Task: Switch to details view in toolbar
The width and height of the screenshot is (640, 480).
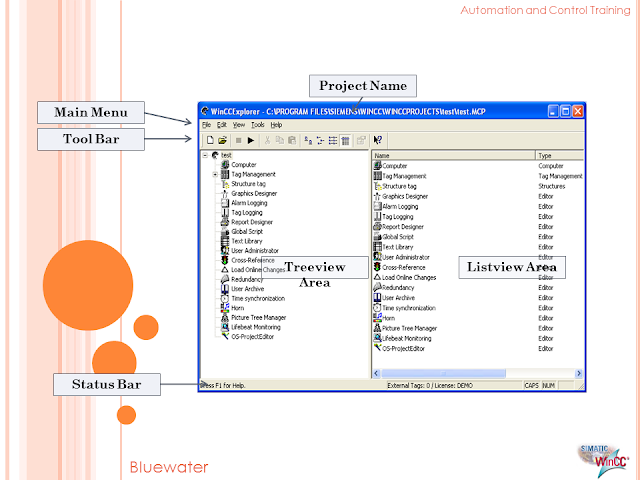Action: click(x=345, y=140)
